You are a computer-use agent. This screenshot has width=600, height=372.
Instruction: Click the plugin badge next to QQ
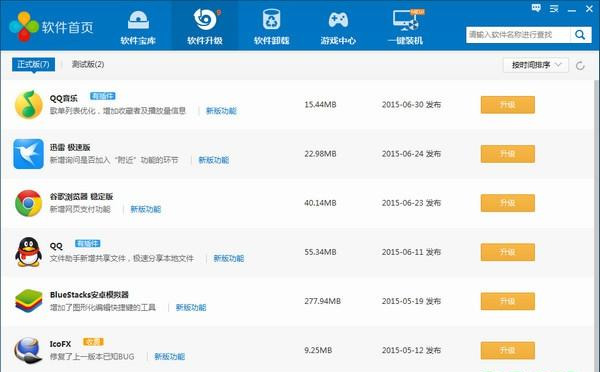[88, 243]
